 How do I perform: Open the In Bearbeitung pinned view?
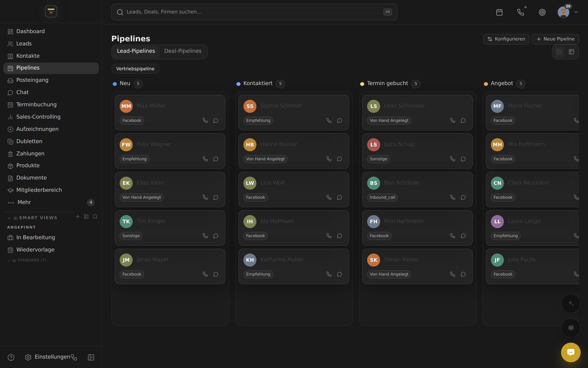(51, 237)
